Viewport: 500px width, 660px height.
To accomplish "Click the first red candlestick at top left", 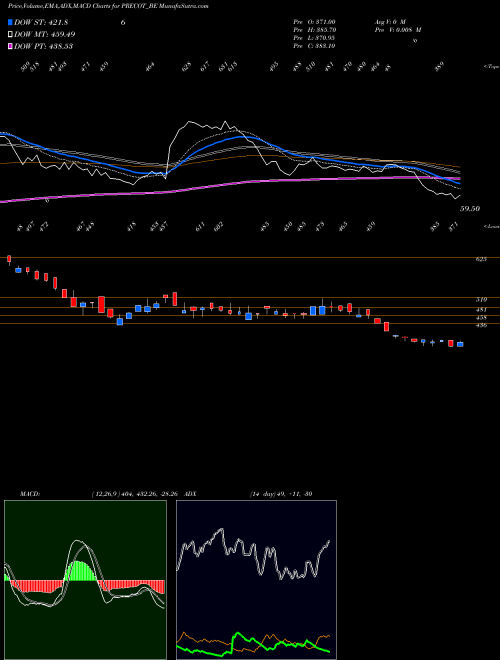I will [9, 259].
